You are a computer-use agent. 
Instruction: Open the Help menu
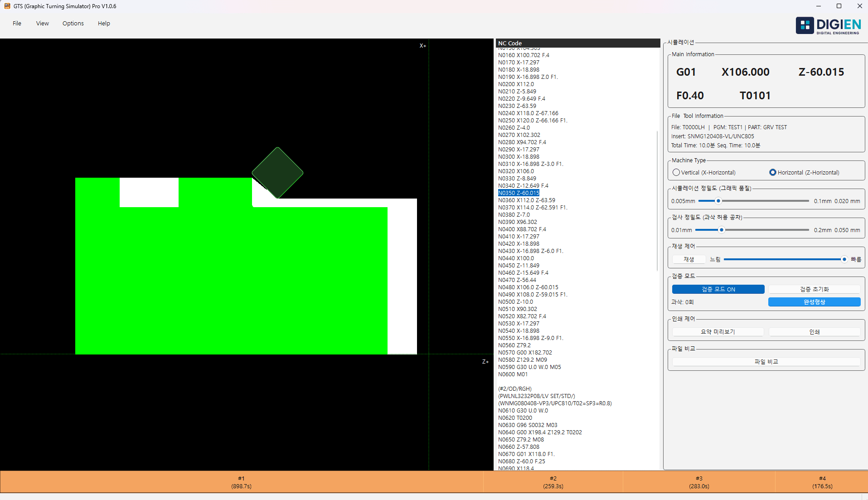(x=103, y=23)
